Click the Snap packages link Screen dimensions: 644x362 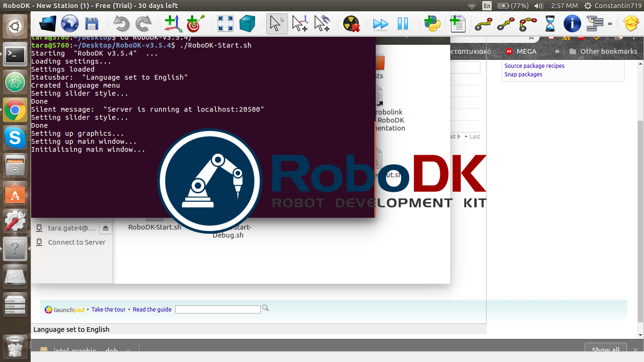point(523,74)
